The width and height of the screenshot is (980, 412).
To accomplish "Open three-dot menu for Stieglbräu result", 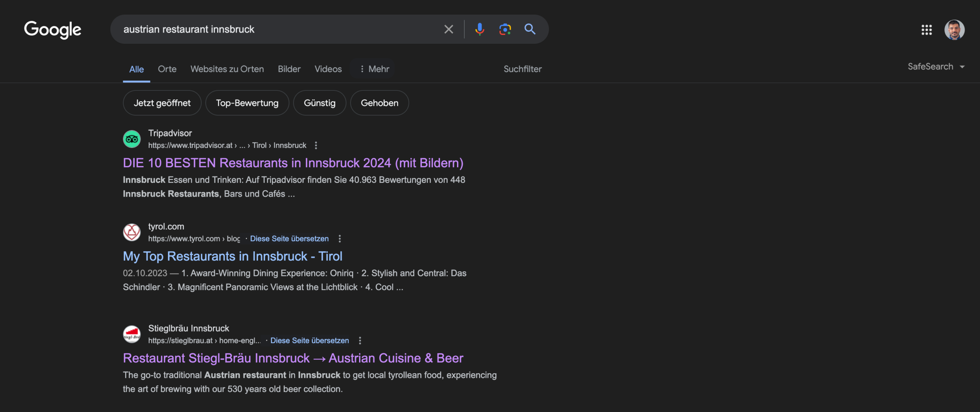I will [x=360, y=340].
